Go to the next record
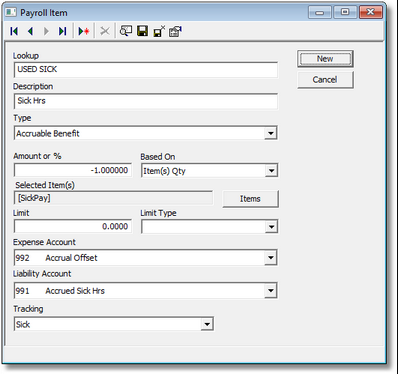The image size is (398, 374). (x=46, y=31)
